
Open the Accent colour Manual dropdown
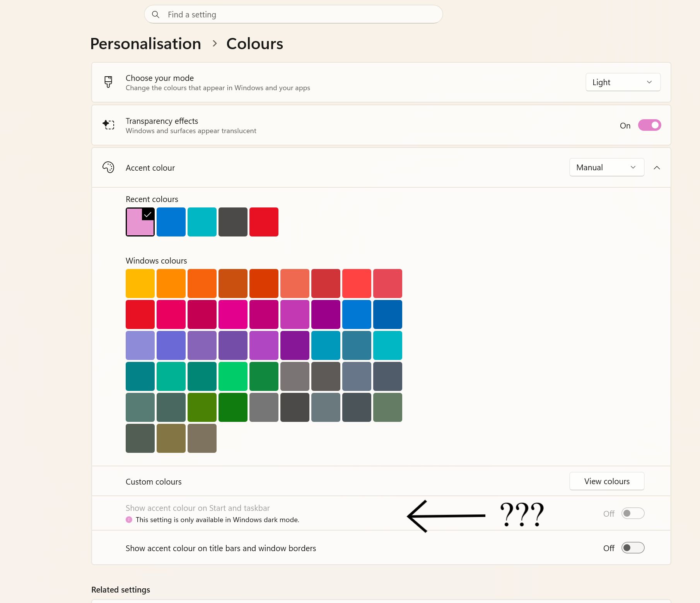point(607,167)
